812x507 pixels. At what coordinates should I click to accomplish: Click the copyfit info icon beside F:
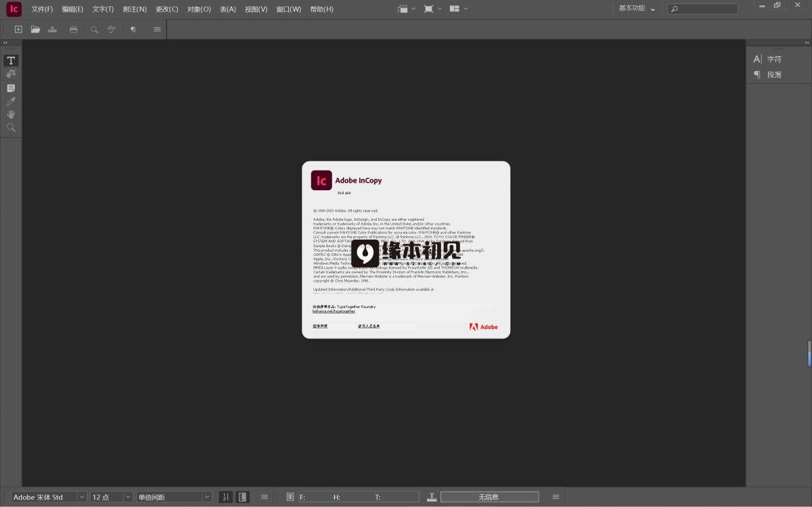click(x=290, y=497)
